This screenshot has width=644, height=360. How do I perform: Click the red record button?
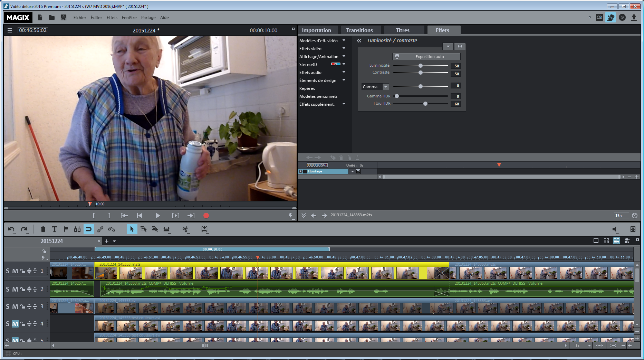(206, 216)
